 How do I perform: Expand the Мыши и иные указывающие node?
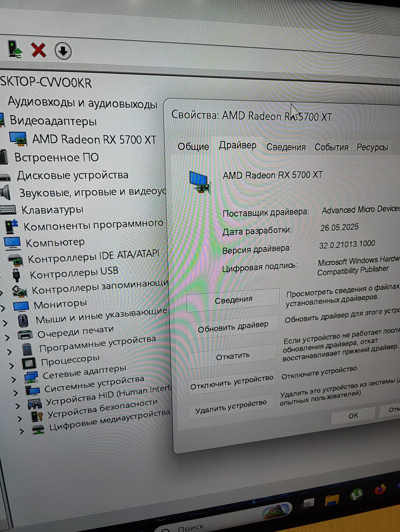(5, 323)
